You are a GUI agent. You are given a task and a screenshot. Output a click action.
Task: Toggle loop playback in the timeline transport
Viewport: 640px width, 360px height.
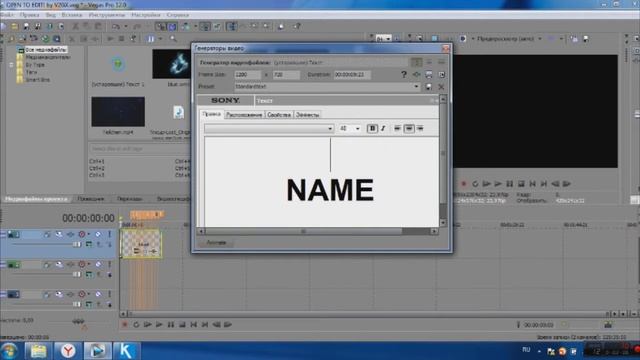(x=136, y=324)
